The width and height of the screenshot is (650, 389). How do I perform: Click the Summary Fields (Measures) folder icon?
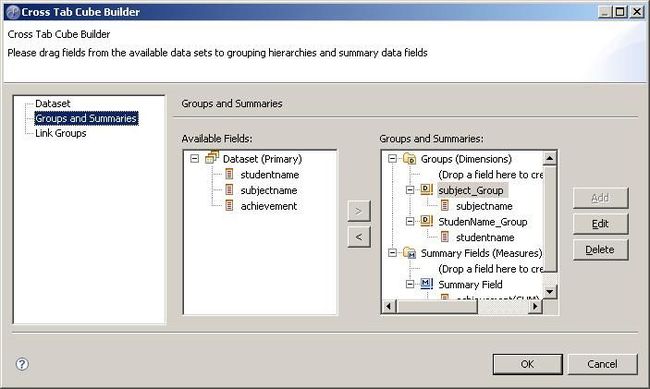click(x=410, y=253)
